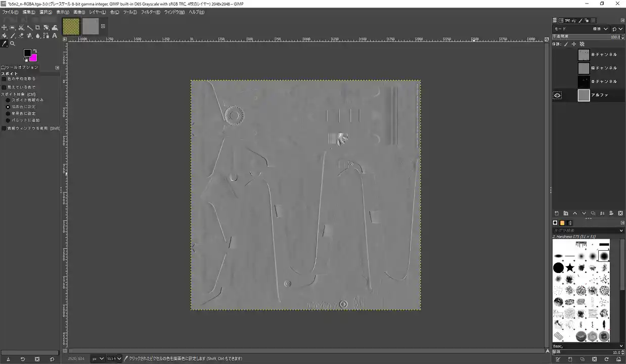Select the Zoom magnifier tool
The height and width of the screenshot is (364, 626).
pos(13,44)
